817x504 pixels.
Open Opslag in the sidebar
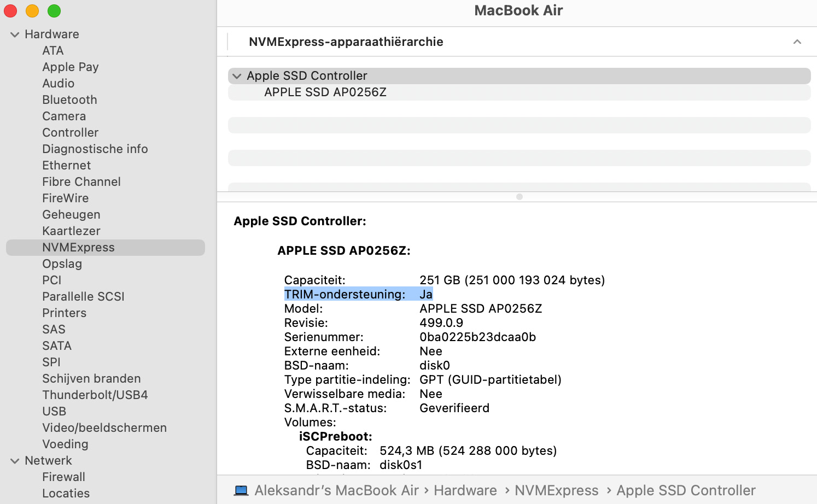click(62, 263)
